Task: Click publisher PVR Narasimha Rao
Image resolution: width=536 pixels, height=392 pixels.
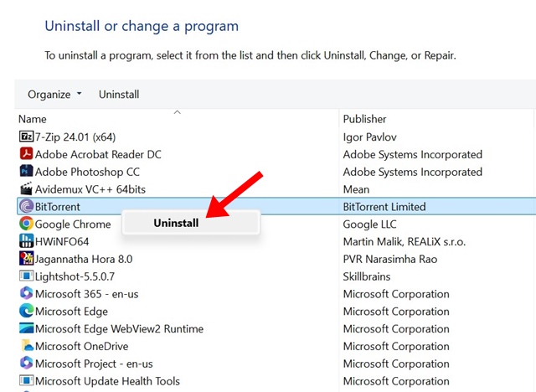Action: coord(390,259)
